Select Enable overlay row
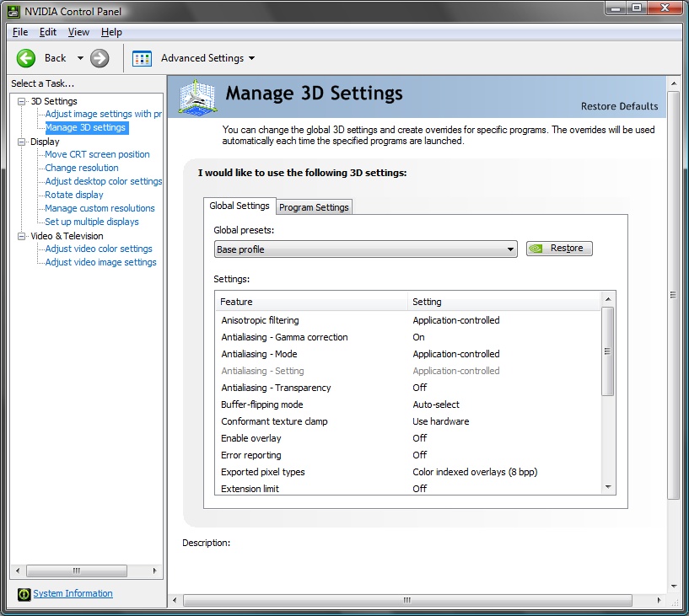 tap(408, 438)
